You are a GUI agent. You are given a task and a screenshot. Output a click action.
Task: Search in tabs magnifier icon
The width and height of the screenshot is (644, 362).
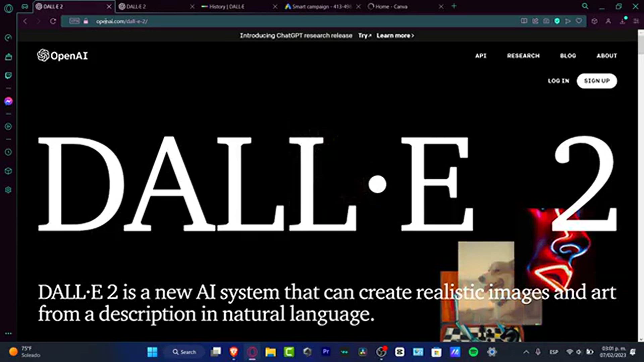585,6
